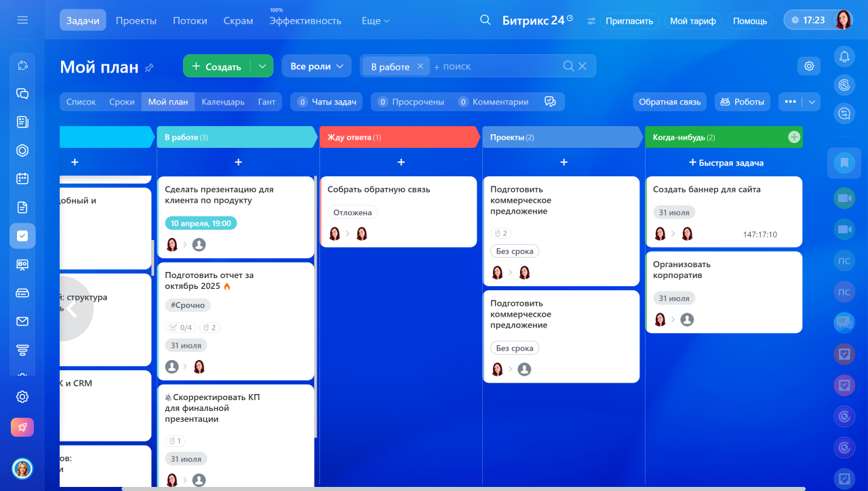Click the 10 апреля, 19:00 deadline badge
The image size is (868, 491).
pos(201,223)
